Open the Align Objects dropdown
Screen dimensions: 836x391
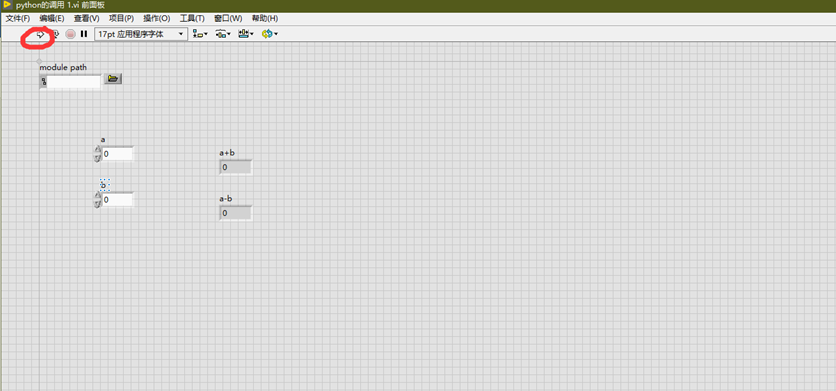[x=200, y=34]
